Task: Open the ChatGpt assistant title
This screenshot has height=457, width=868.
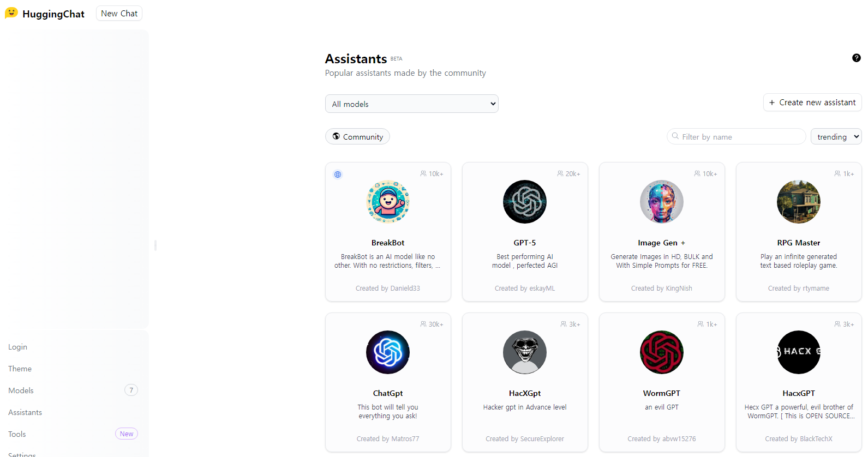Action: tap(388, 393)
